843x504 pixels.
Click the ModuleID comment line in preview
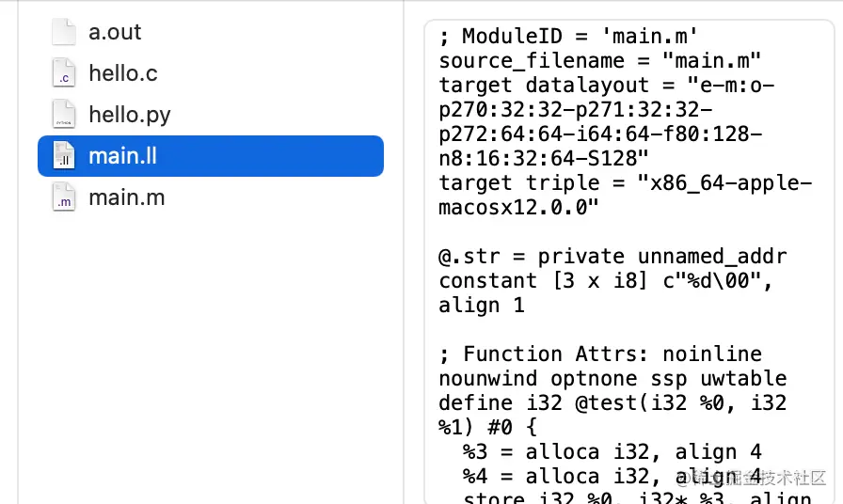coord(568,37)
